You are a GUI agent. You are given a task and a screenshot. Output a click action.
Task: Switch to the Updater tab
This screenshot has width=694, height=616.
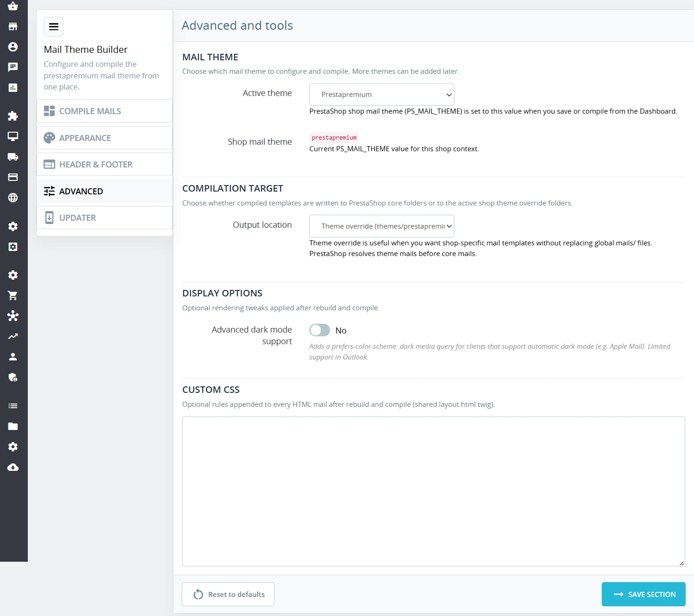click(104, 218)
